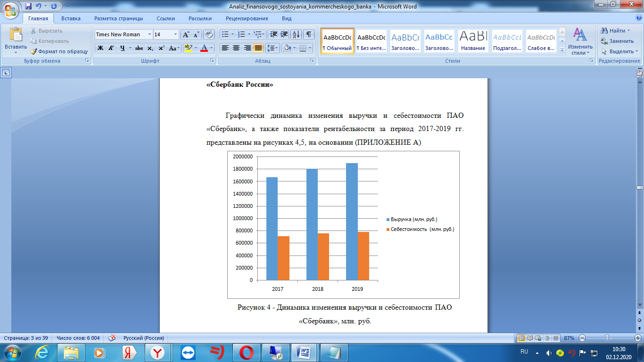
Task: Open Opera browser from taskbar
Action: [x=246, y=353]
